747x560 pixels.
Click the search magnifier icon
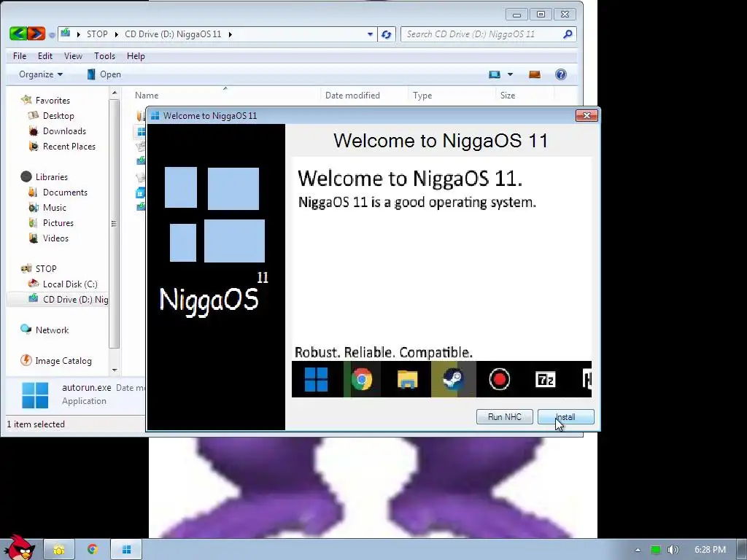[568, 34]
